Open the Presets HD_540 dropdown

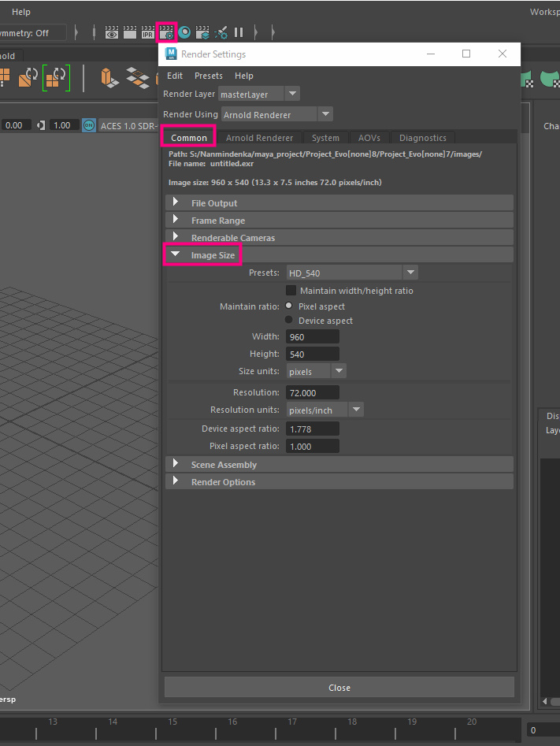pos(352,273)
